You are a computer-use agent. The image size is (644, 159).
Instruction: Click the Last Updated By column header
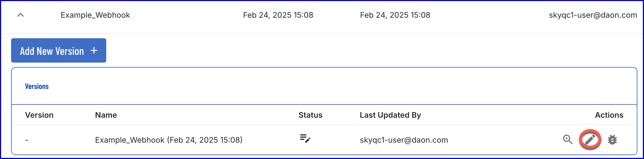390,115
